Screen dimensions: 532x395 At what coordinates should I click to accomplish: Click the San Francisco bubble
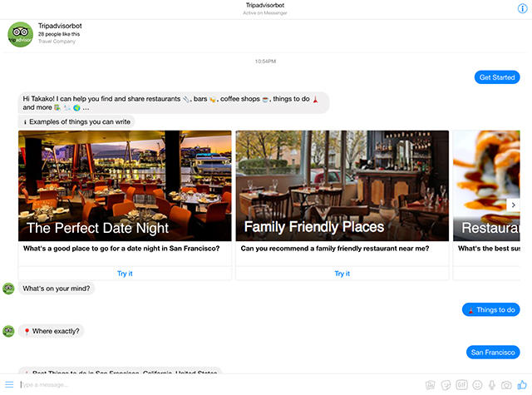point(493,353)
